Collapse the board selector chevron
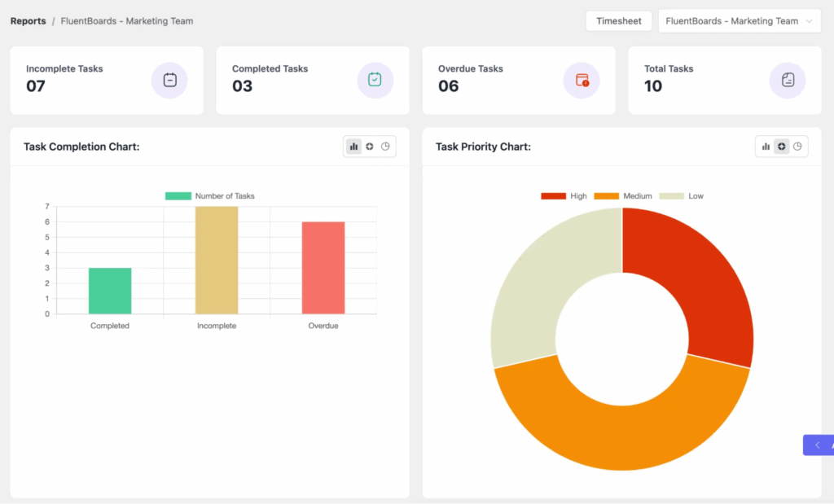This screenshot has width=834, height=504. 809,20
